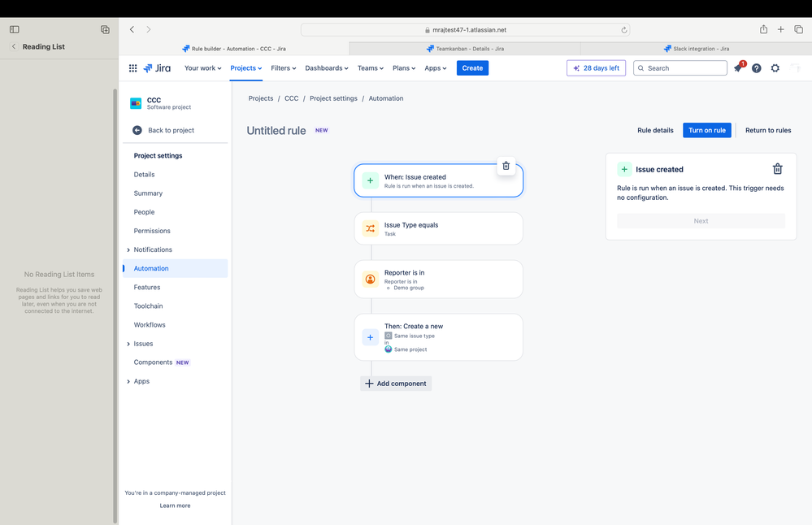Image resolution: width=812 pixels, height=525 pixels.
Task: Go forward with Safari forward arrow
Action: (149, 29)
